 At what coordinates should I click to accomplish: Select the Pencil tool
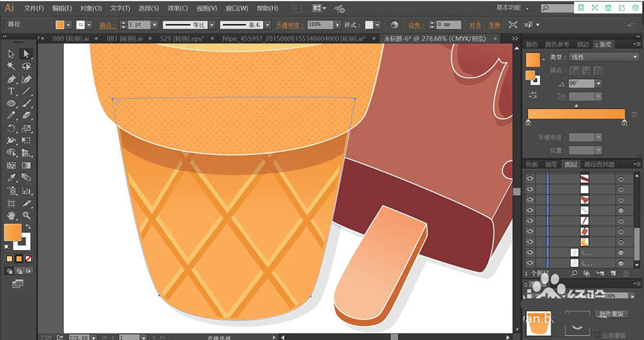click(x=11, y=116)
